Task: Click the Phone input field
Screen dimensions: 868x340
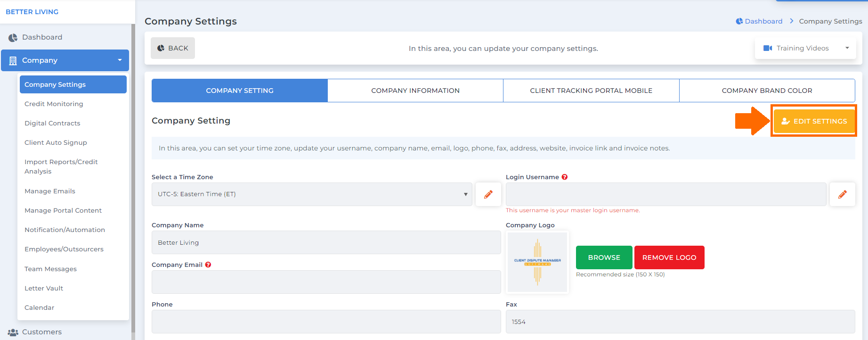Action: (326, 322)
